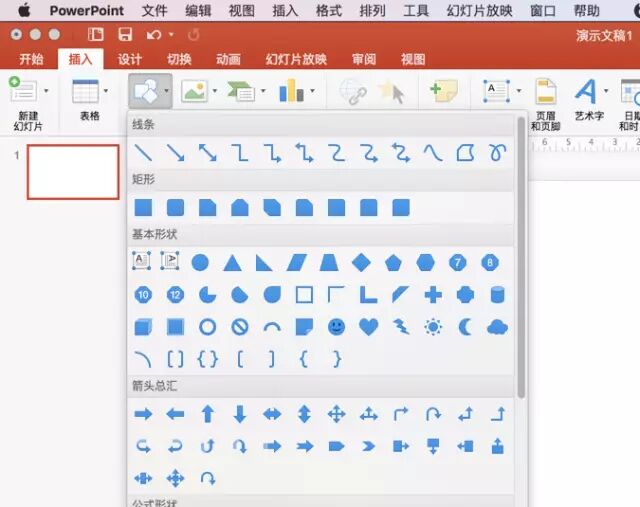Pick the cylinder can shape
Viewport: 640px width, 507px height.
tap(498, 295)
